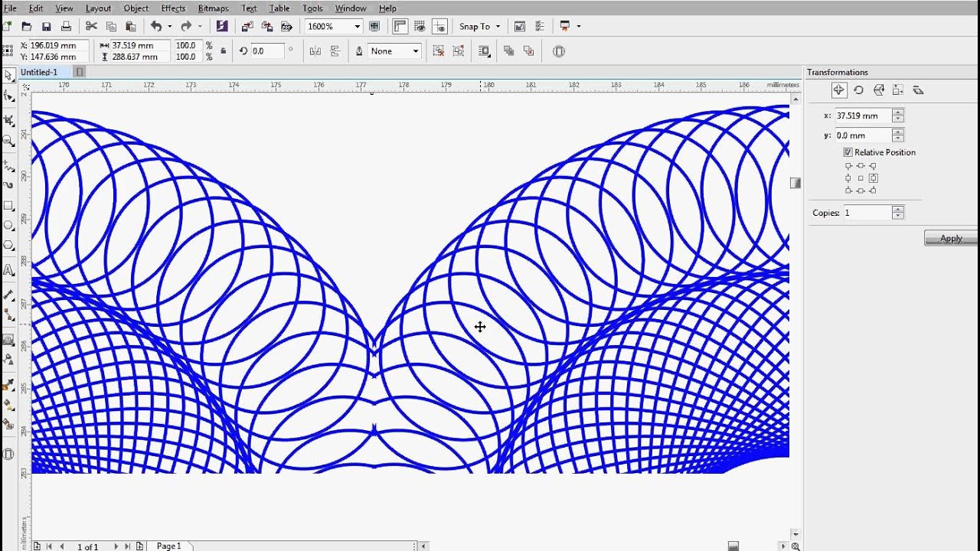Open the zoom level 1600% dropdown
The image size is (980, 551).
coord(357,26)
